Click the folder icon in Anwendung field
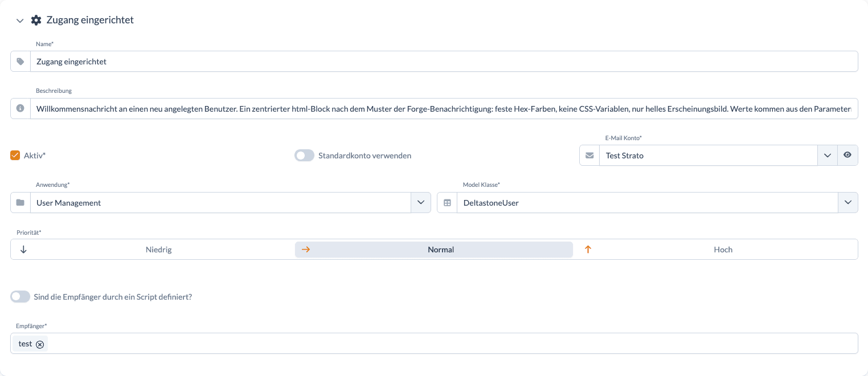 click(21, 203)
